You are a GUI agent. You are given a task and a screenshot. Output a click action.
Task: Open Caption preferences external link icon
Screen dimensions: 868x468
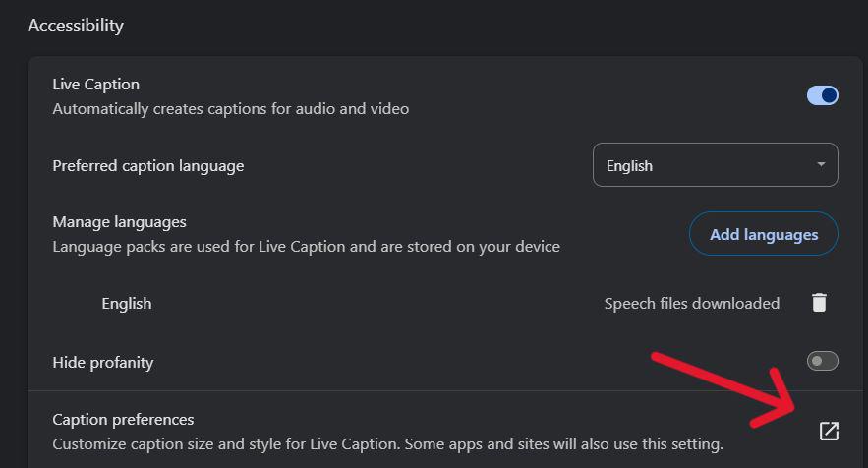pyautogui.click(x=829, y=431)
